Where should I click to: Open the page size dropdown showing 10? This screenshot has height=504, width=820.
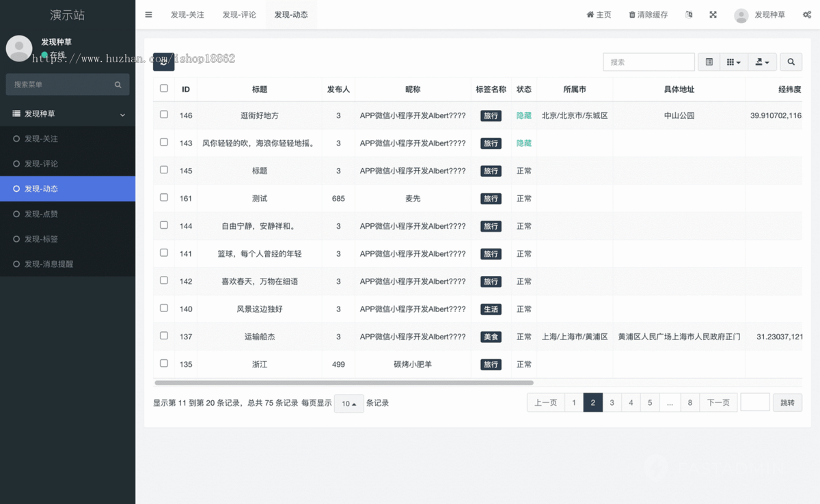[348, 404]
